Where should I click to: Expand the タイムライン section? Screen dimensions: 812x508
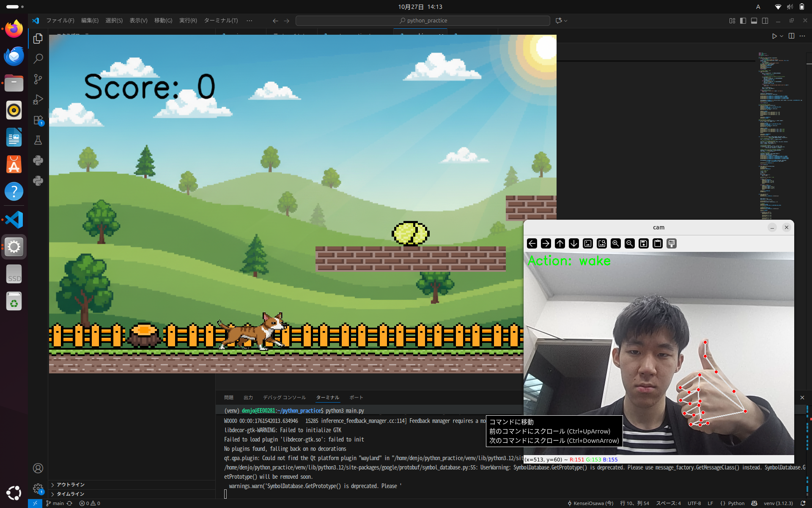click(x=70, y=494)
